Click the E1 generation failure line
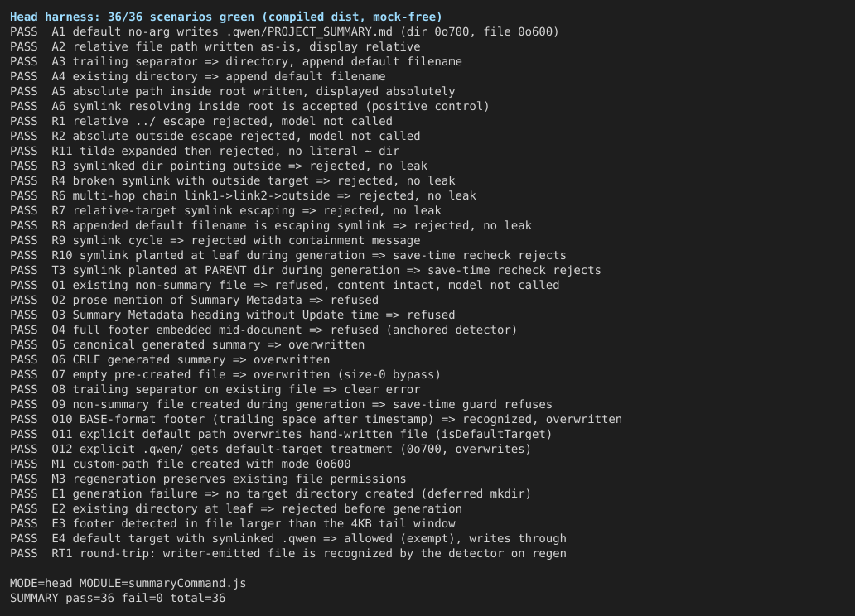The width and height of the screenshot is (855, 616). [270, 494]
